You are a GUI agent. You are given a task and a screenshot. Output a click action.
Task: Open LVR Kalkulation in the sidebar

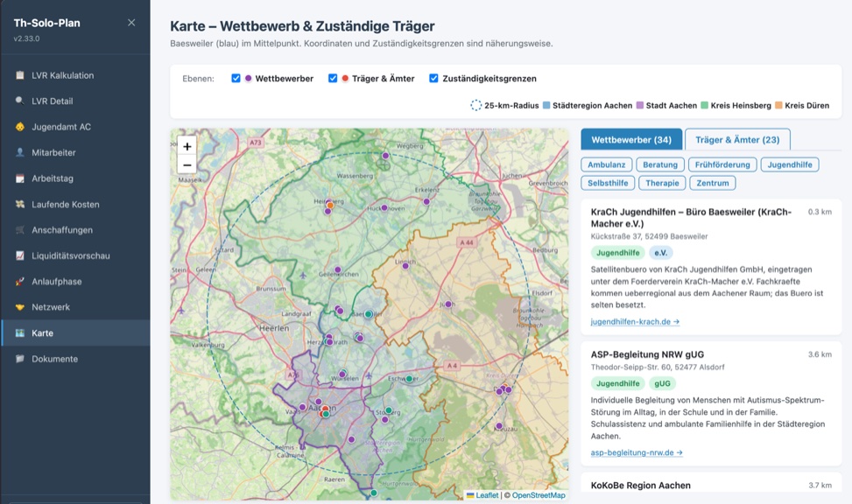coord(75,75)
